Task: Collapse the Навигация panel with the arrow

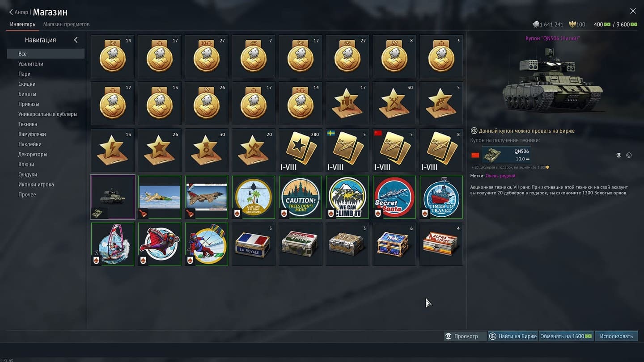Action: point(76,40)
